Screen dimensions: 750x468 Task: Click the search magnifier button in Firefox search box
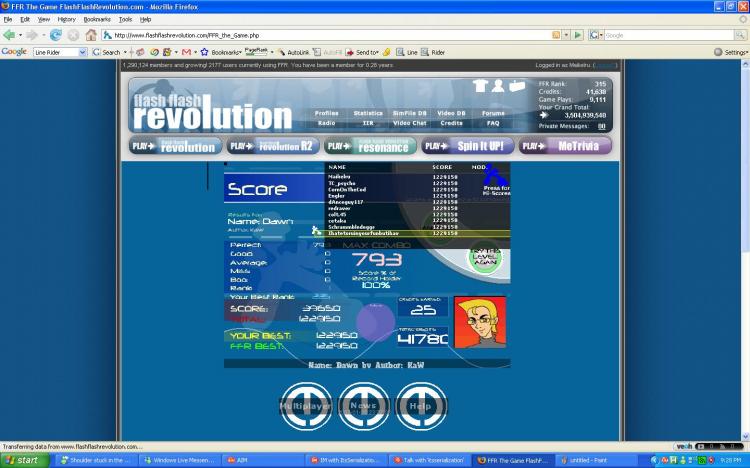tap(739, 35)
